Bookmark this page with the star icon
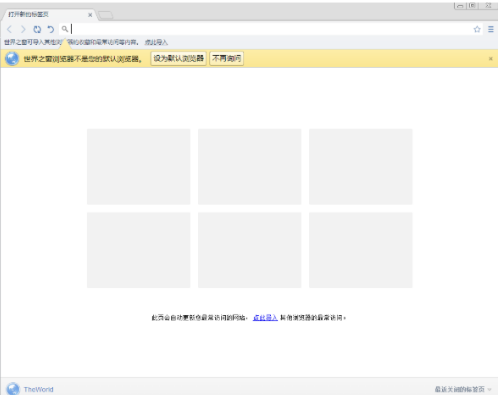Viewport: 501px width, 395px height. point(477,29)
